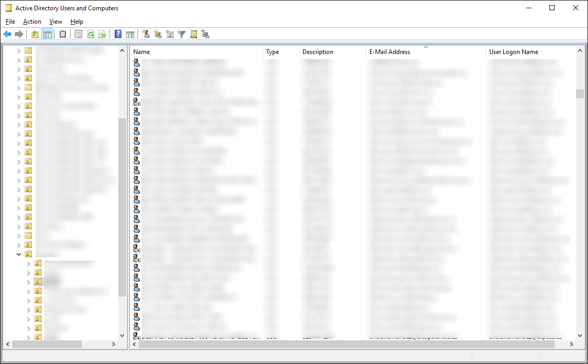Sort the list by the Name column

point(196,52)
